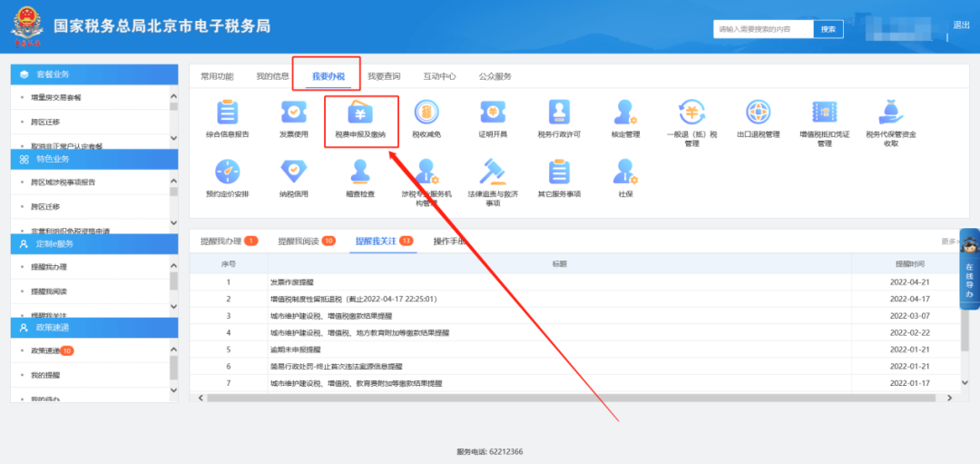The image size is (980, 464).
Task: Click the 纳税信用 icon
Action: click(x=293, y=172)
